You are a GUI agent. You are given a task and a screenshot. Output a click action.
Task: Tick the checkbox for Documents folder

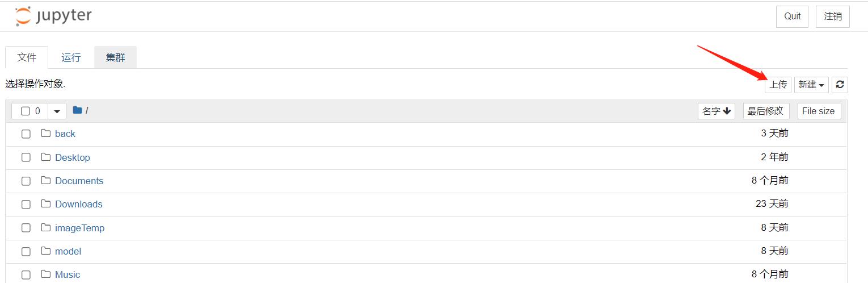[x=26, y=181]
